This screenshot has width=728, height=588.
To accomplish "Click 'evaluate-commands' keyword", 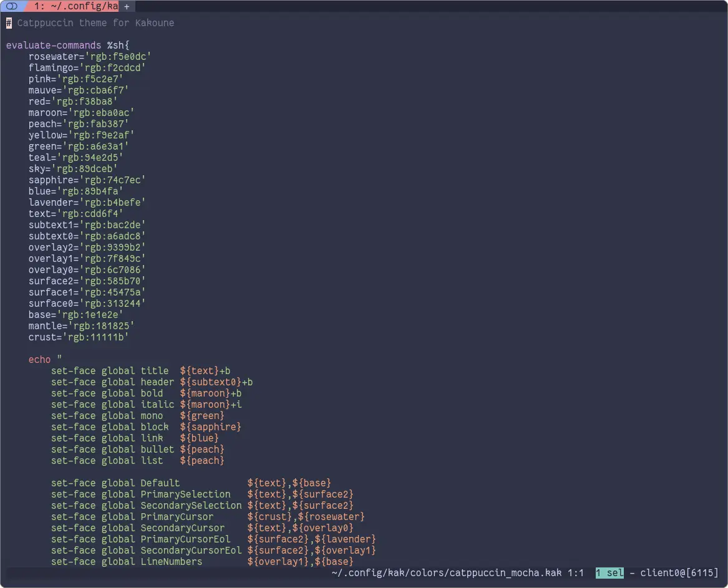I will tap(54, 46).
